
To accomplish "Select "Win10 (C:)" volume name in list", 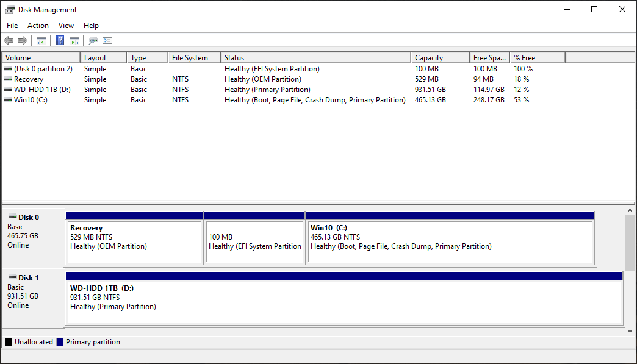I will click(31, 100).
